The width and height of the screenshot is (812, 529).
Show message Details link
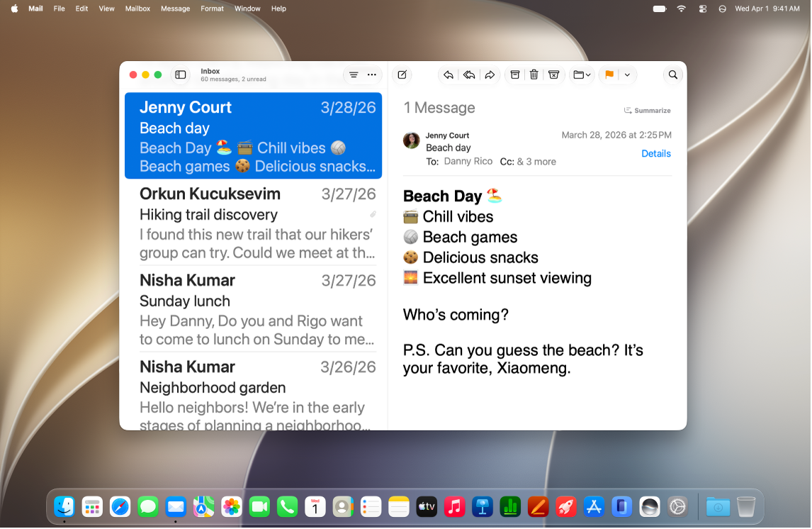point(655,154)
